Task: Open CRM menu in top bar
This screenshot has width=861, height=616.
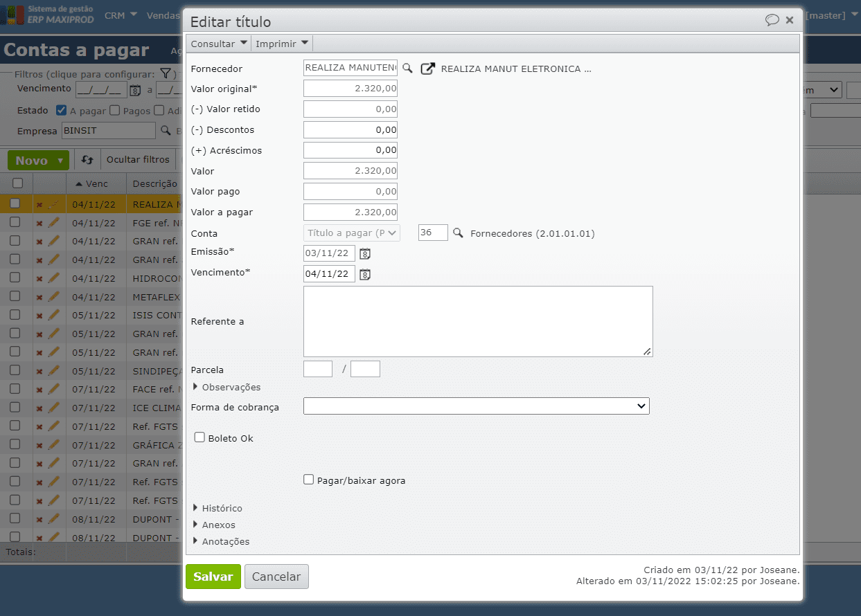Action: pos(121,15)
